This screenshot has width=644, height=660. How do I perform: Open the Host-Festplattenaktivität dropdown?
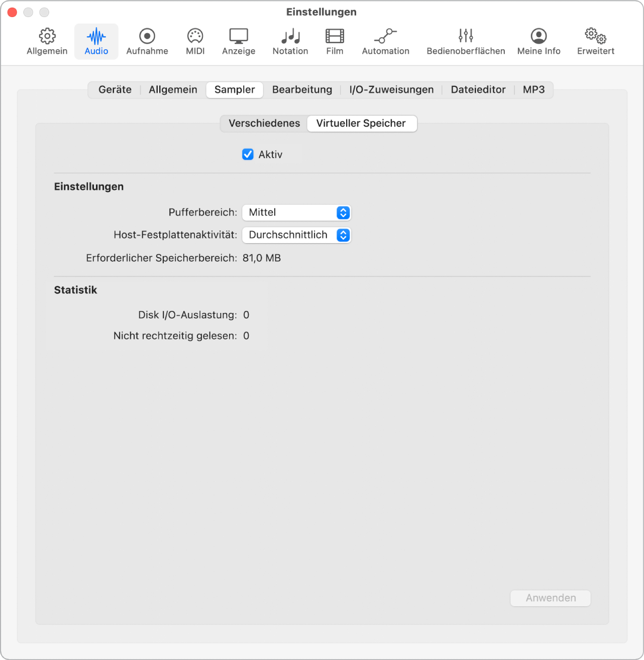click(x=296, y=235)
